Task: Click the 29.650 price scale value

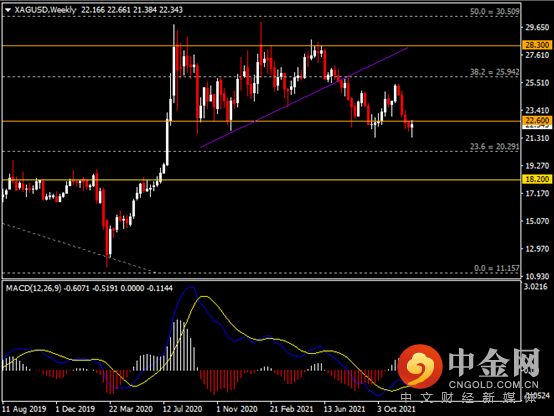Action: [537, 27]
